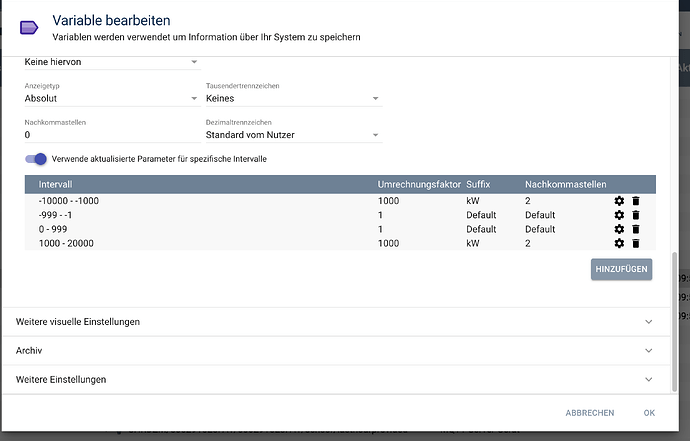Image resolution: width=690 pixels, height=441 pixels.
Task: Delete the -10000 - -1000 interval row
Action: (635, 201)
